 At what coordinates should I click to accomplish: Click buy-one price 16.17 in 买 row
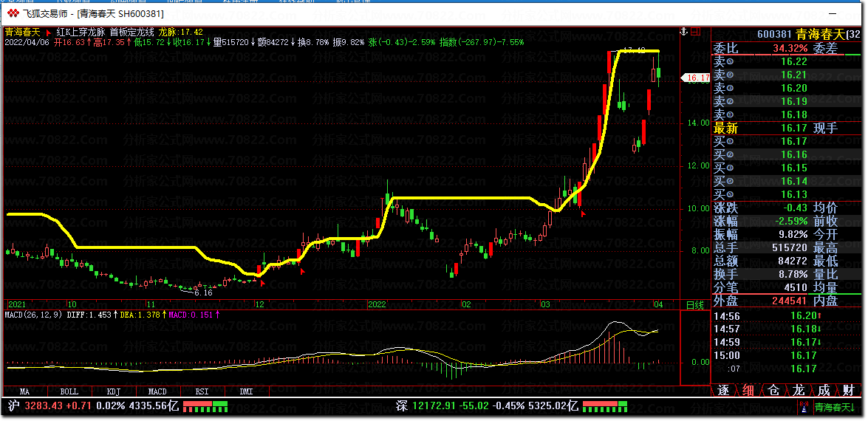(x=794, y=141)
